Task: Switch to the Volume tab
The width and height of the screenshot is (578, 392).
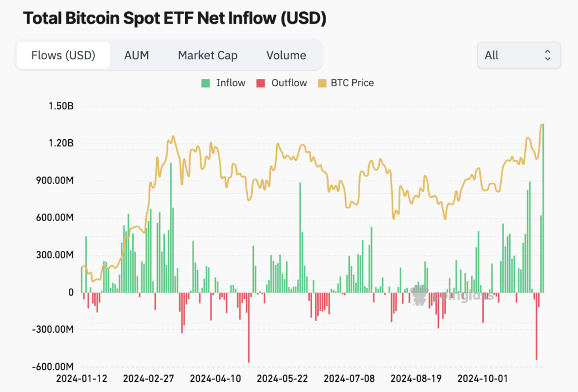Action: coord(286,55)
